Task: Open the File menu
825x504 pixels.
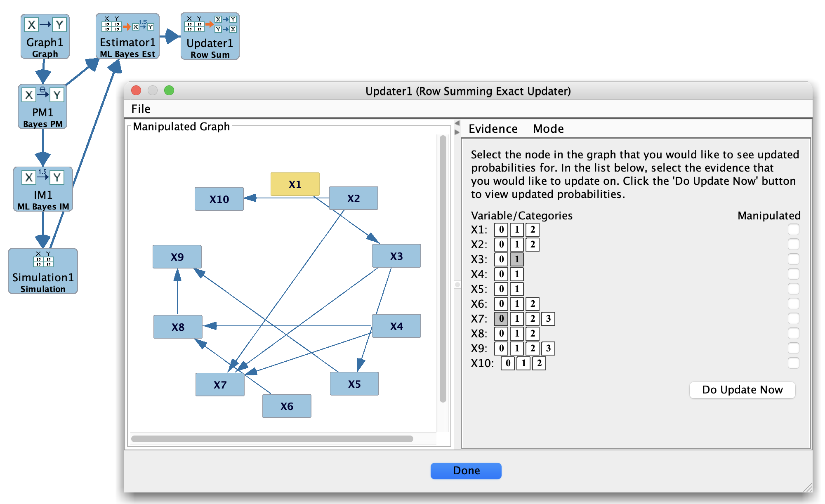Action: (x=141, y=109)
